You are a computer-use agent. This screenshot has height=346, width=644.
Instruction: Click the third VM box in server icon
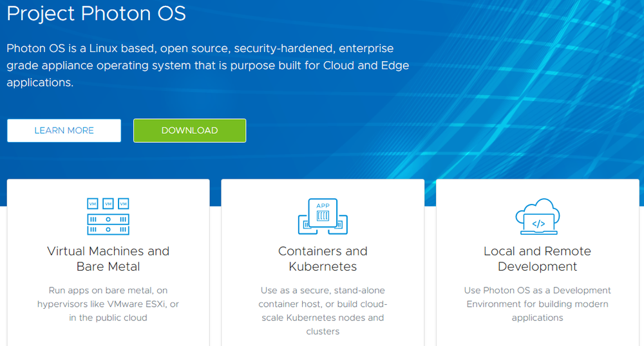pyautogui.click(x=124, y=204)
